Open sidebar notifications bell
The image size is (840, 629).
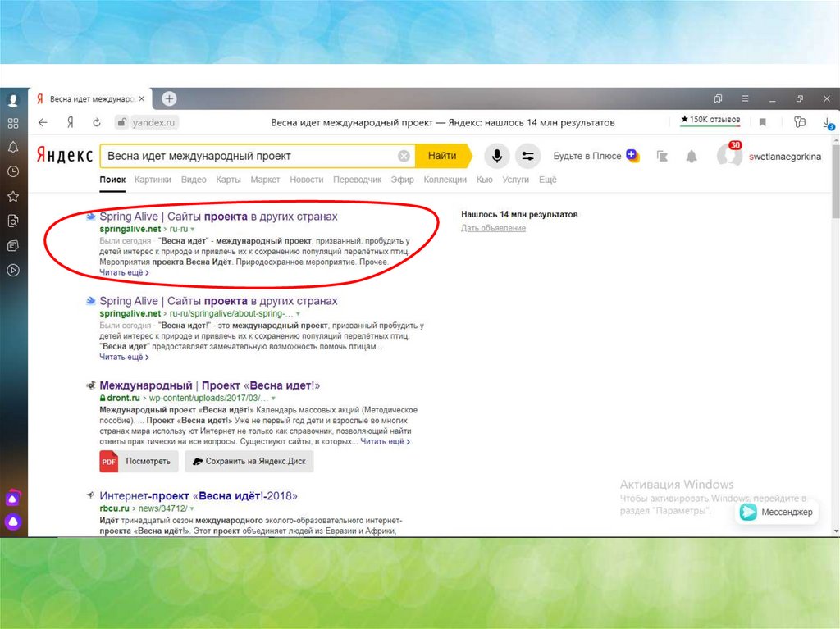13,148
